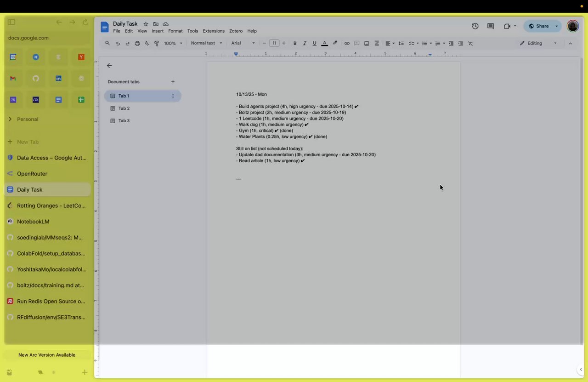Click the add comment toolbar icon
588x382 pixels.
(x=356, y=43)
